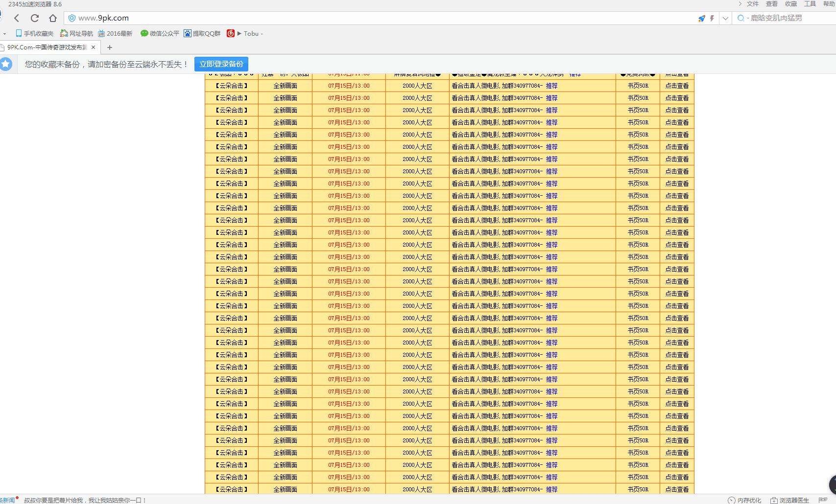836x504 pixels.
Task: Open a new tab with plus button
Action: [110, 47]
